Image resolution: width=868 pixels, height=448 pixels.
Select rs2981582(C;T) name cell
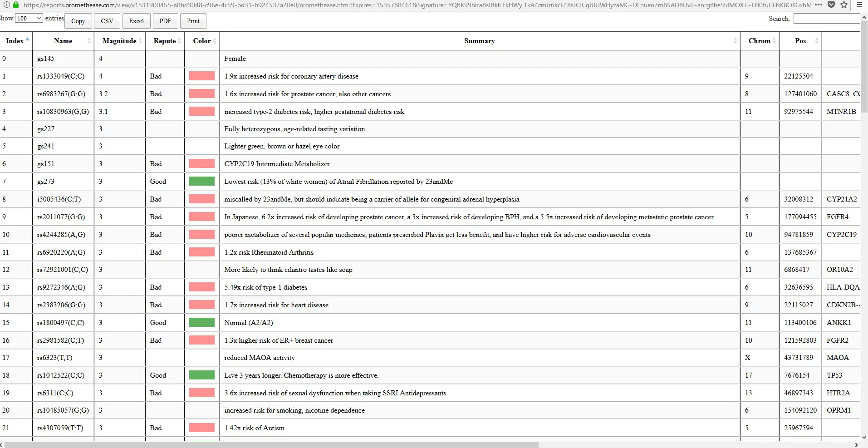(x=63, y=340)
